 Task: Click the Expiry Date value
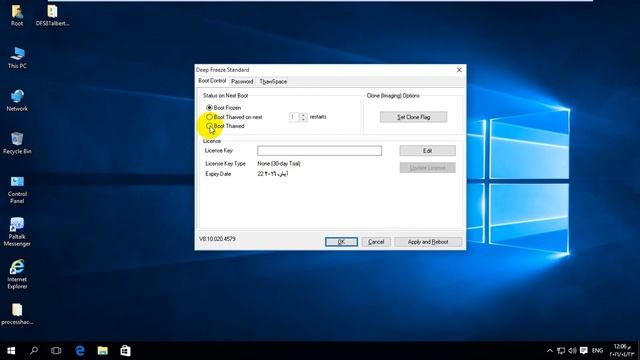[273, 174]
